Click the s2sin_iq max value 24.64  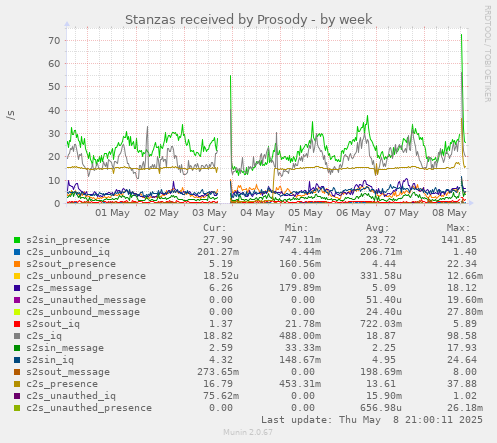click(x=462, y=360)
